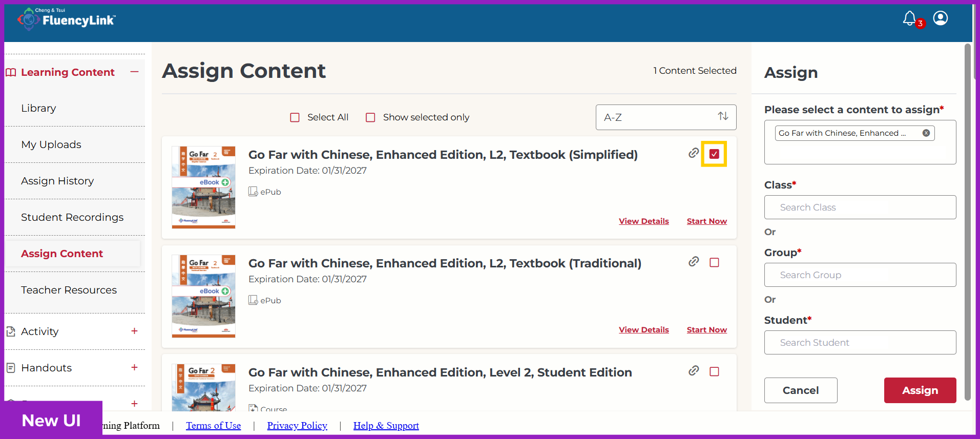The image size is (980, 439).
Task: Click the vertical page scrollbar
Action: tap(967, 221)
